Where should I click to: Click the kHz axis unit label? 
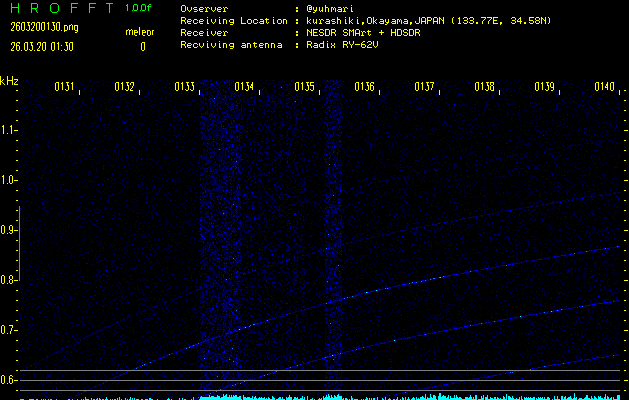9,81
